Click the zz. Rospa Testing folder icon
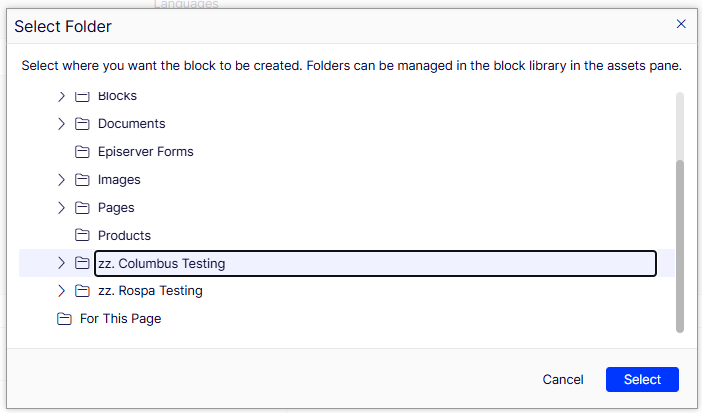The width and height of the screenshot is (702, 413). click(x=82, y=291)
